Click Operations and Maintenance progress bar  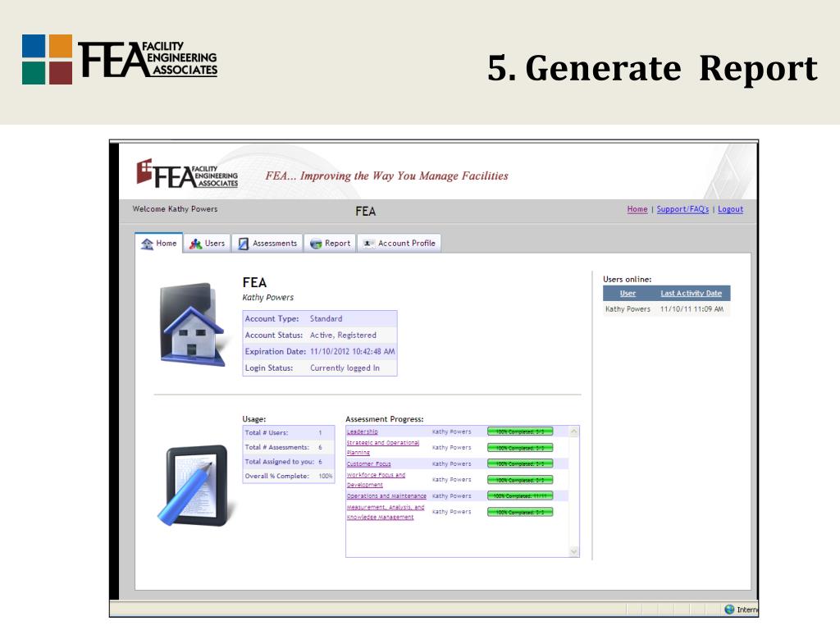tap(519, 495)
